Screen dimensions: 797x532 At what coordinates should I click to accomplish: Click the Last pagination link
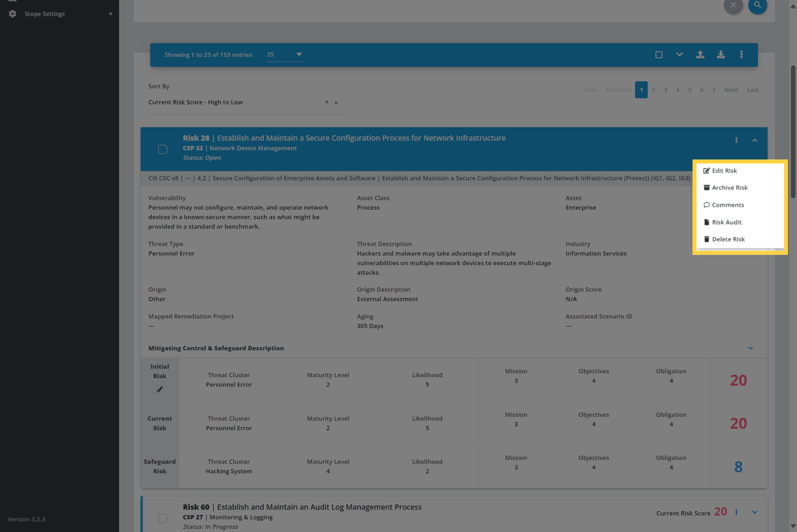coord(752,90)
